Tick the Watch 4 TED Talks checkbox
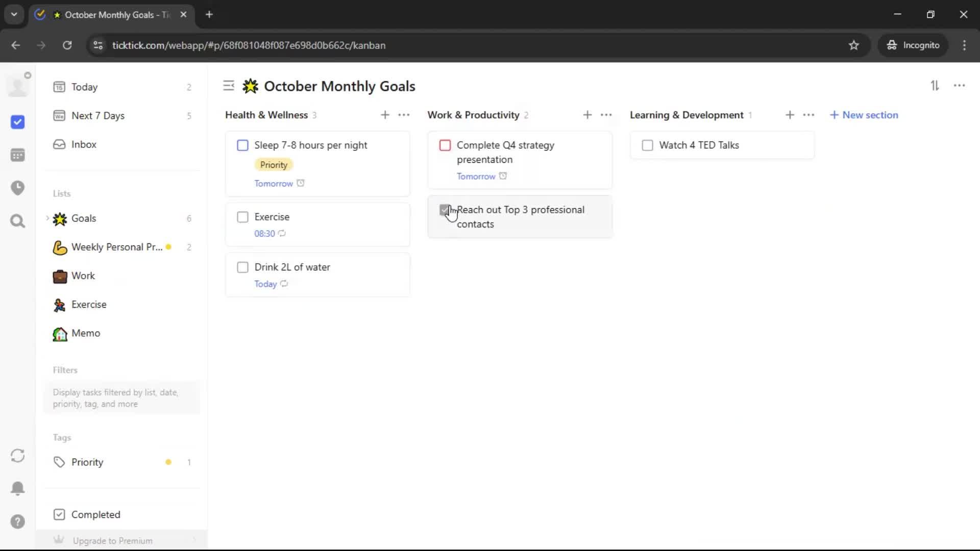 647,145
